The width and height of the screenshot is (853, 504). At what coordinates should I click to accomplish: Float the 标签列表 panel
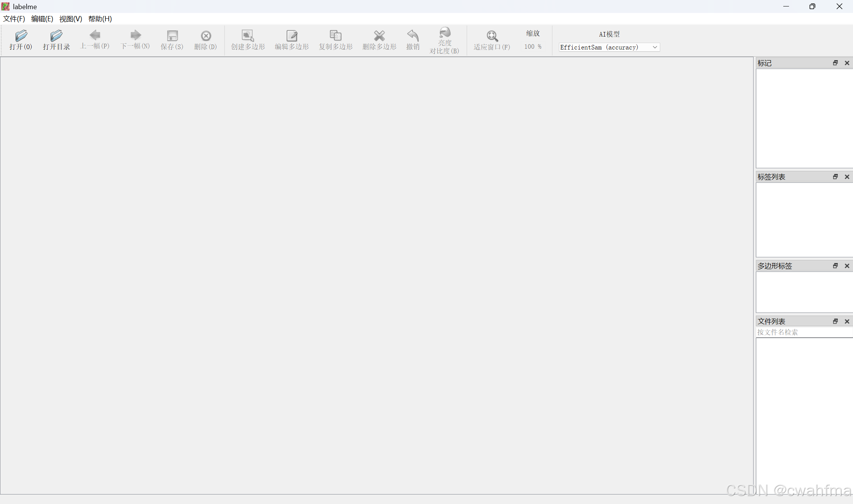click(835, 177)
